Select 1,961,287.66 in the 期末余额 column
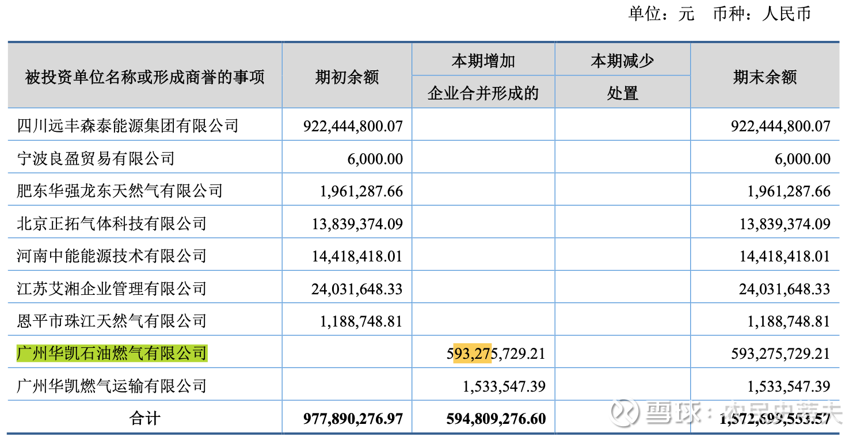Image resolution: width=868 pixels, height=440 pixels. point(789,191)
